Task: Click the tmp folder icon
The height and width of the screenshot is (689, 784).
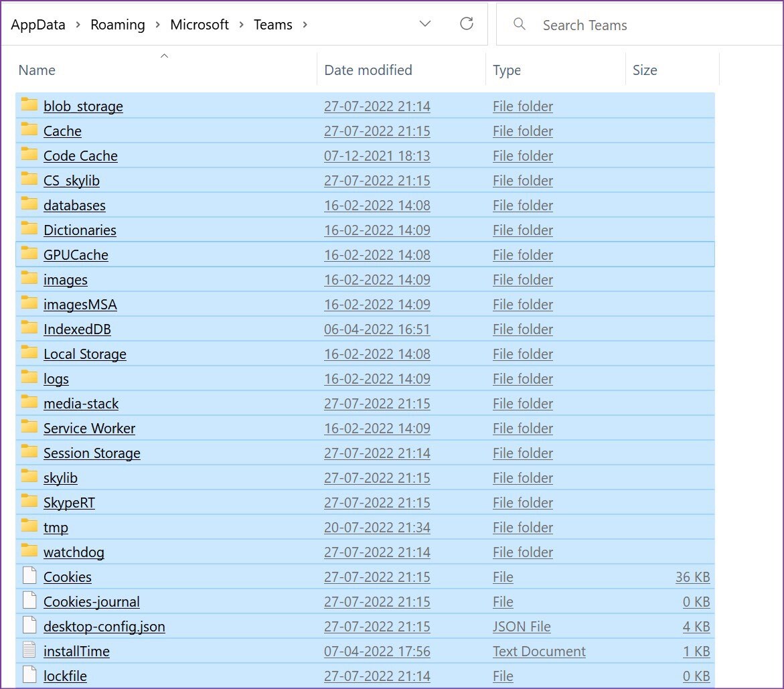Action: click(x=29, y=526)
